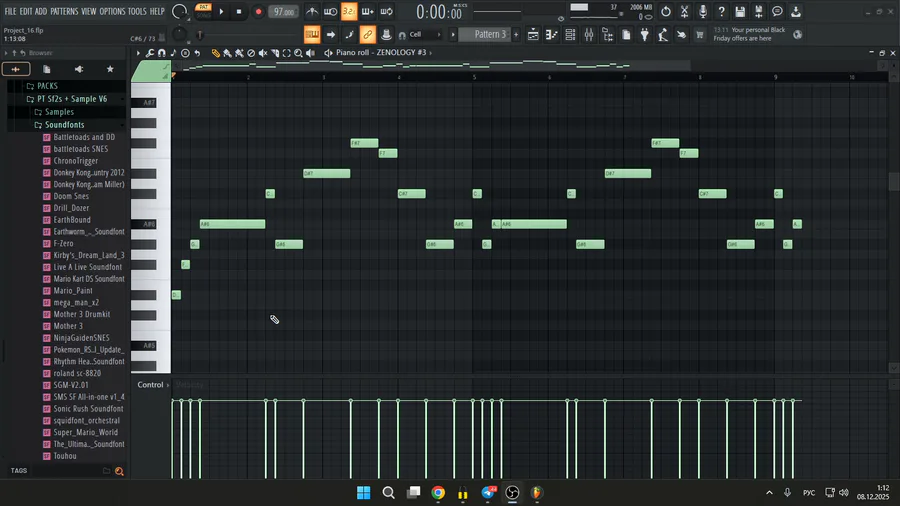Collapse the PT Sf2s + Sample V6 folder
The image size is (900, 506).
coord(72,99)
